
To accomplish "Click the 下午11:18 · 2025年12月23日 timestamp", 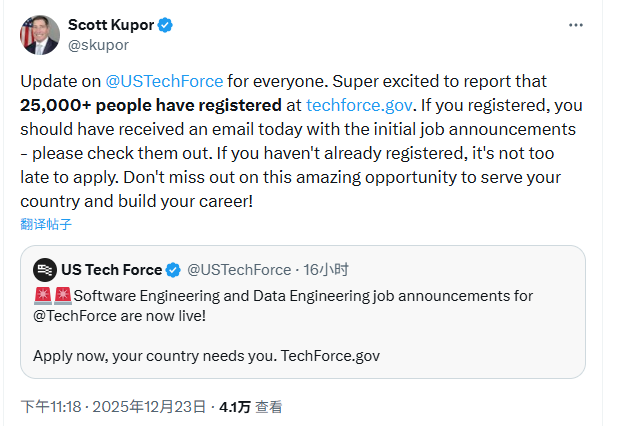I will coord(115,407).
